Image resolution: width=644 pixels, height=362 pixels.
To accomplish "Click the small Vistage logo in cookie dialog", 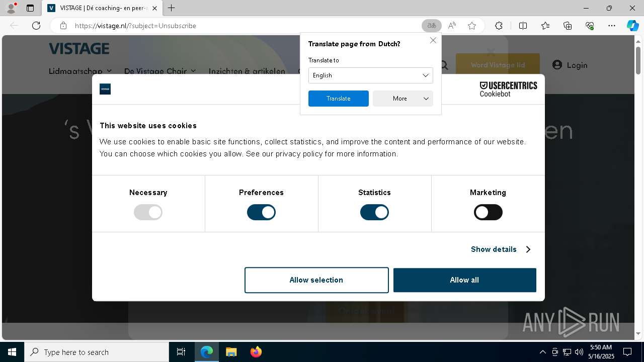I will pos(105,89).
